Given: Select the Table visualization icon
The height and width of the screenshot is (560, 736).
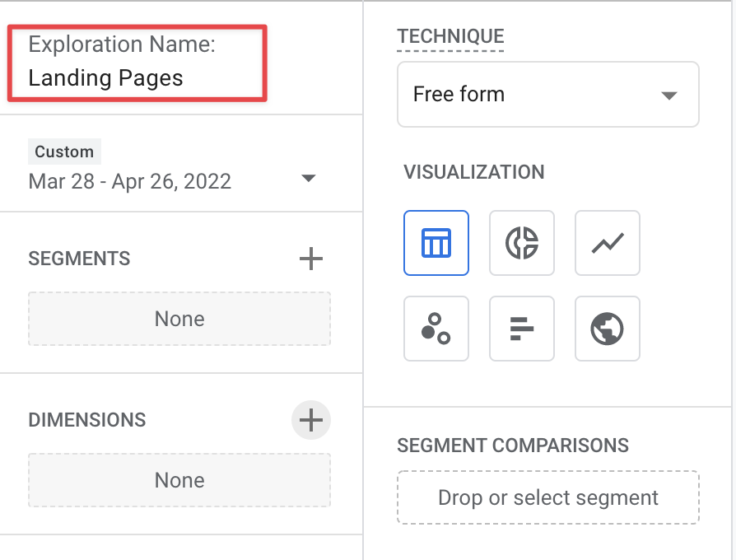Looking at the screenshot, I should point(436,243).
